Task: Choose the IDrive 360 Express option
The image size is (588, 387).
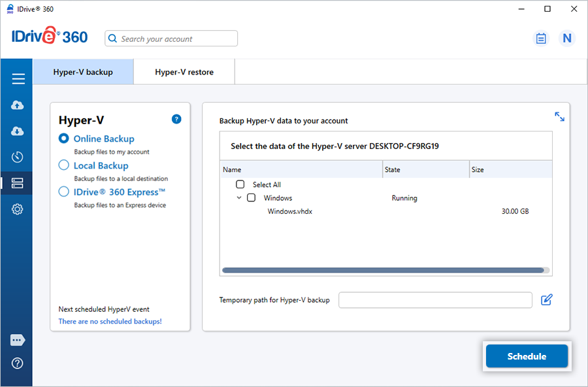Action: 64,192
